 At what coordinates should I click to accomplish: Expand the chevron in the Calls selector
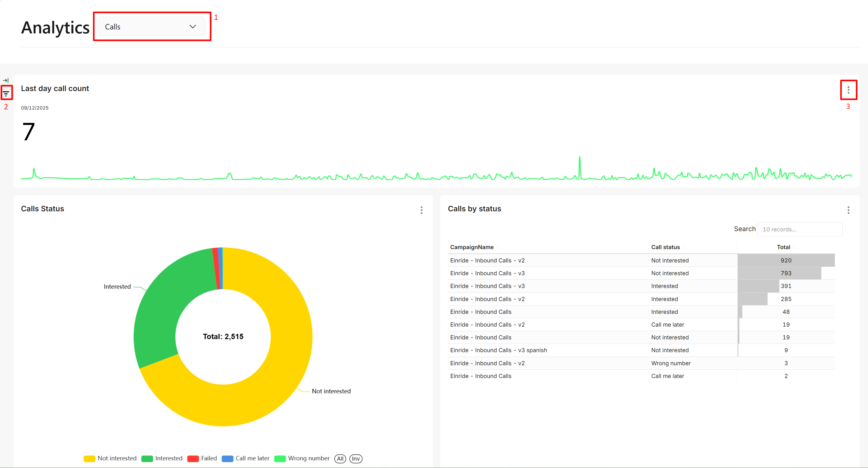pyautogui.click(x=192, y=27)
